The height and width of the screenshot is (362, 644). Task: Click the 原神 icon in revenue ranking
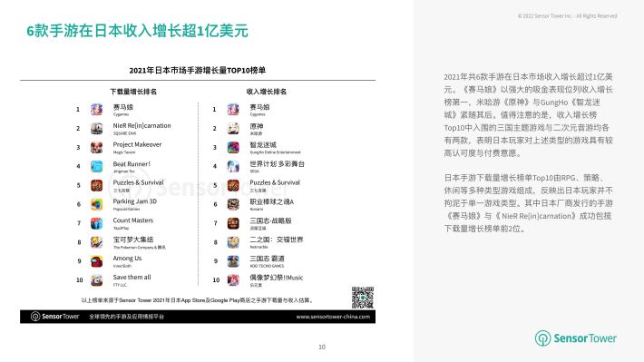coord(233,129)
